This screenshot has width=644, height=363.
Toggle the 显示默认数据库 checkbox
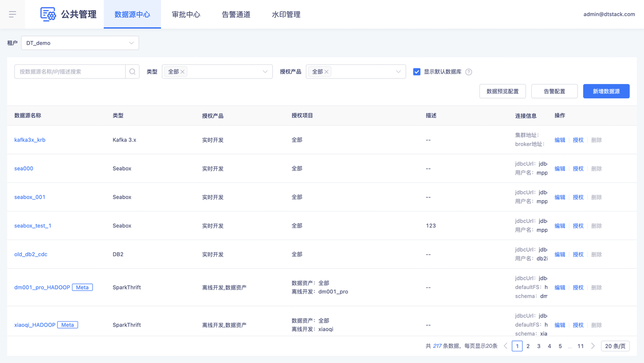click(417, 71)
